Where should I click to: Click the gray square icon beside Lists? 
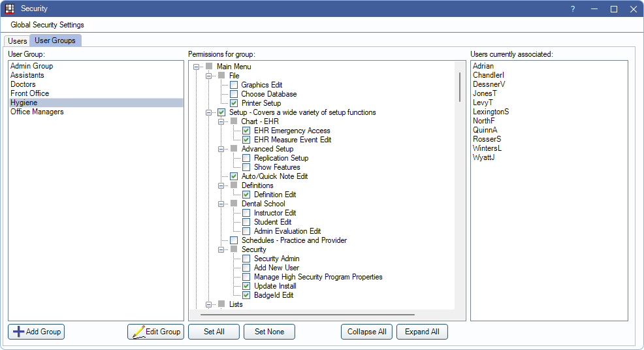(221, 304)
